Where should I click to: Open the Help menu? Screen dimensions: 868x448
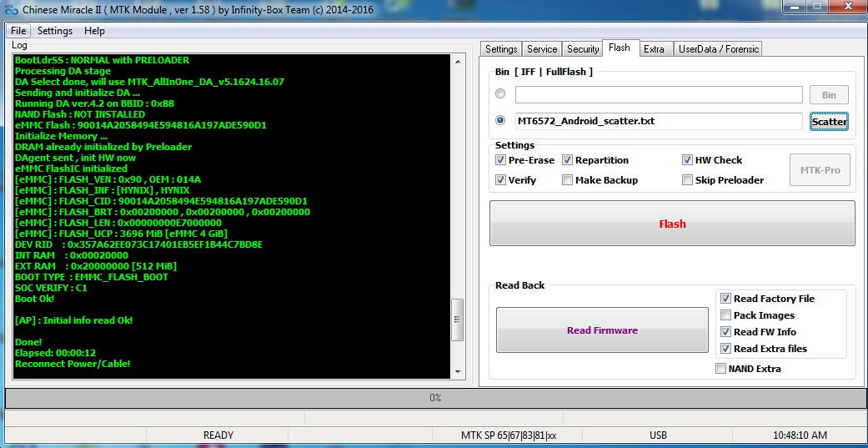[94, 31]
